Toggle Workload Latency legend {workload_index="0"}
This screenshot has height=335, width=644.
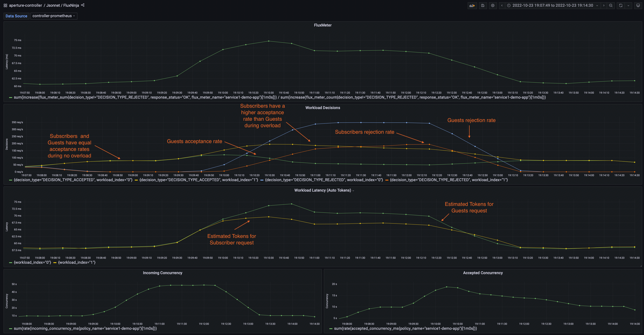(x=33, y=263)
